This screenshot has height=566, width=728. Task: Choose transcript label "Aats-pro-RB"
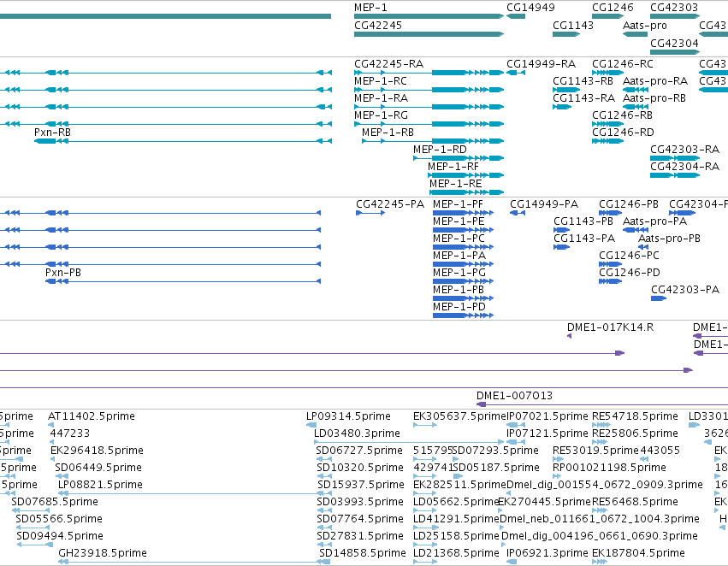pos(654,98)
